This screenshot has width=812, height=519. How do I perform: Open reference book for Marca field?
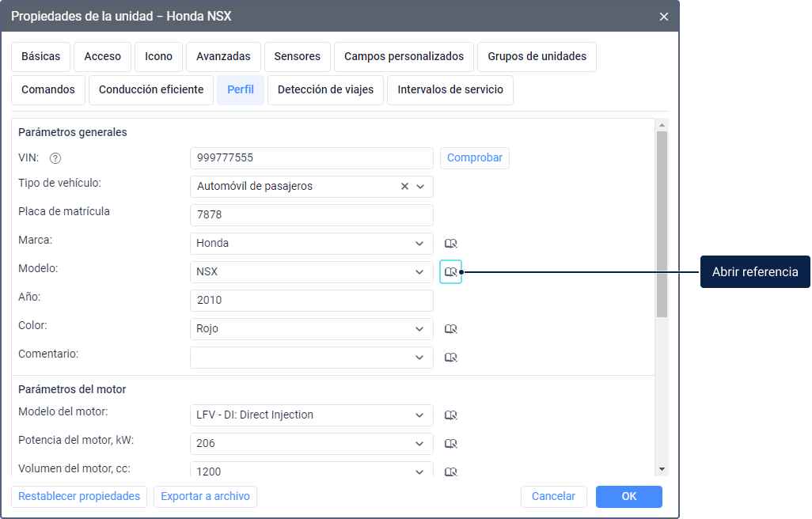[x=451, y=244]
